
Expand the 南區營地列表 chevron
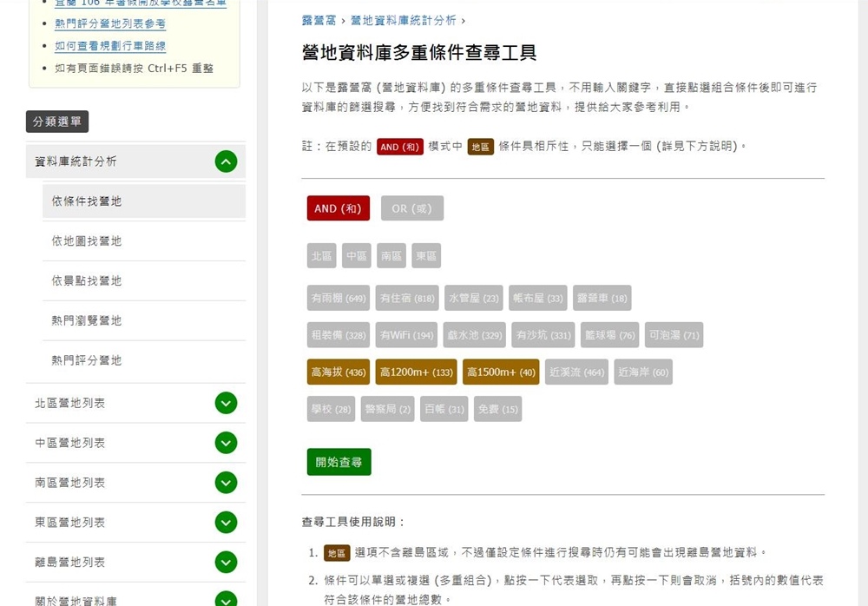226,483
